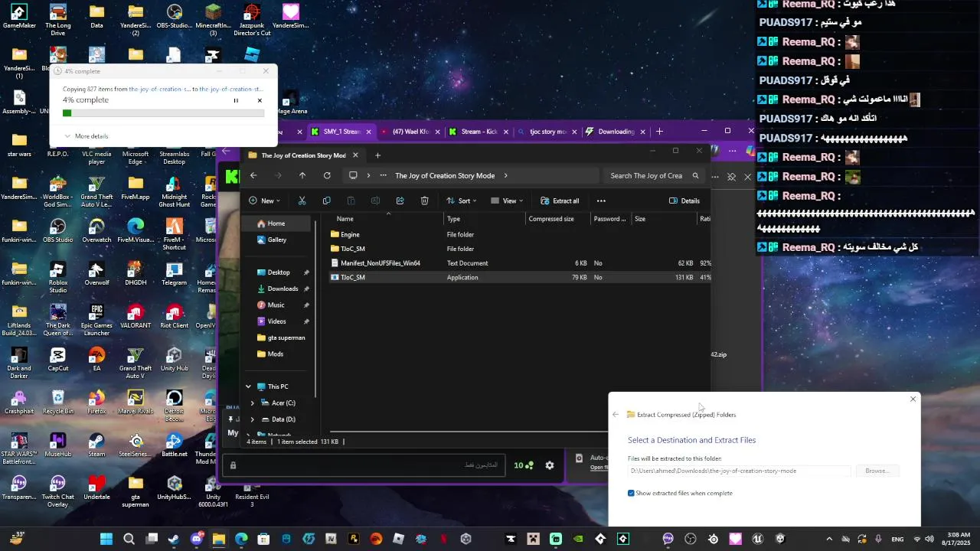Cancel the copying with the X button

click(x=260, y=100)
